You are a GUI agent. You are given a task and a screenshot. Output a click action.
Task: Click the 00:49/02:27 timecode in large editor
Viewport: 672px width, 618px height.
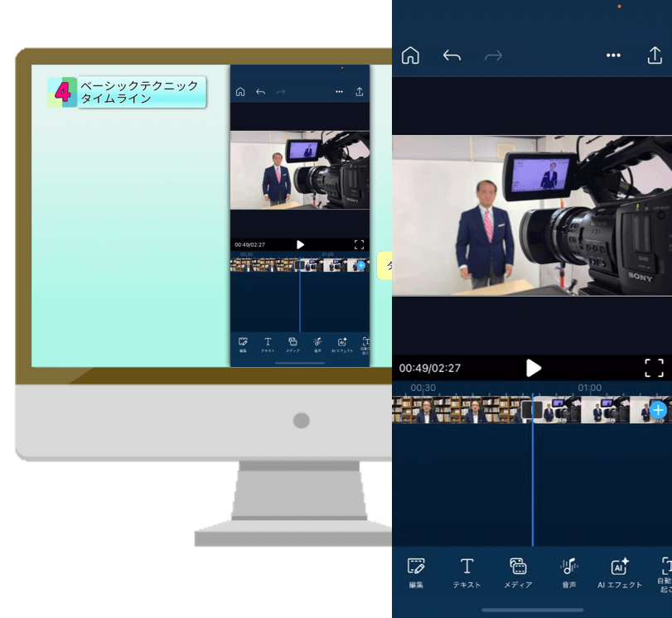coord(430,368)
